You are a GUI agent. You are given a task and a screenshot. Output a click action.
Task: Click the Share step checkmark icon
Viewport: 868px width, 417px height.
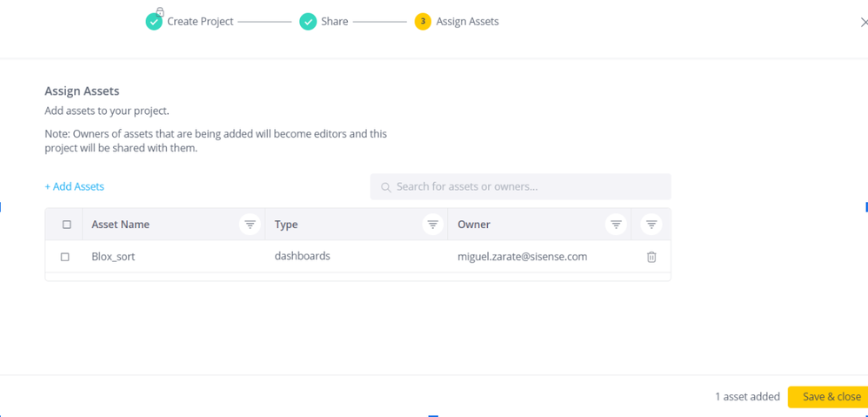point(308,22)
